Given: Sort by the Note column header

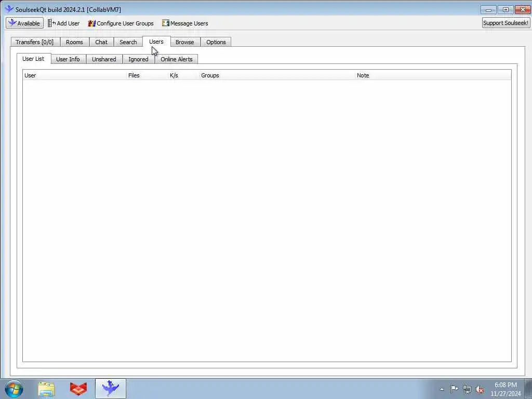Looking at the screenshot, I should point(433,75).
